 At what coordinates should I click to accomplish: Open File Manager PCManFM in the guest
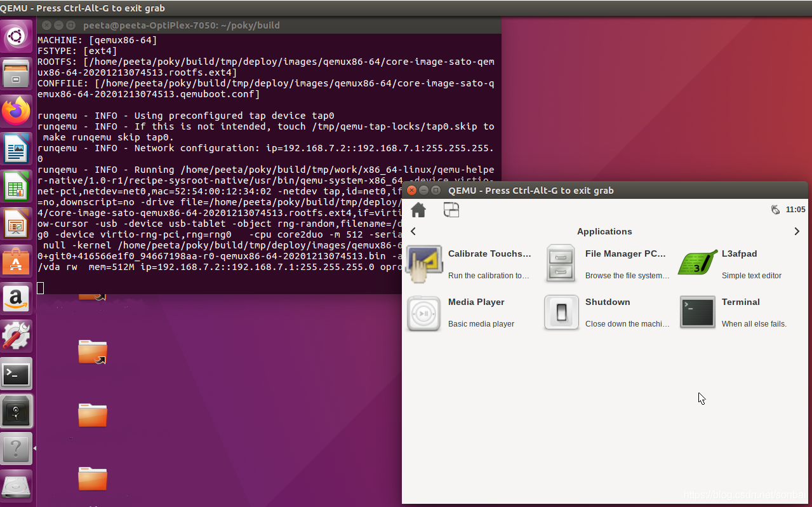pos(607,264)
